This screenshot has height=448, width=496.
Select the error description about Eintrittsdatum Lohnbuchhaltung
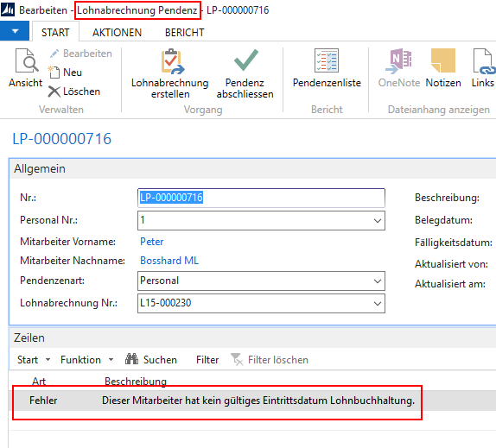(x=258, y=401)
